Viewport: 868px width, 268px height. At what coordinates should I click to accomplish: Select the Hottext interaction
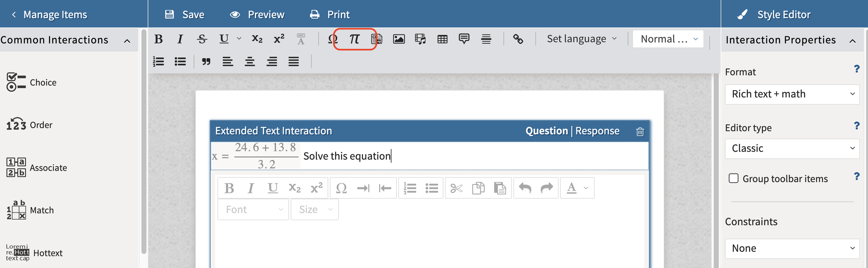click(34, 253)
